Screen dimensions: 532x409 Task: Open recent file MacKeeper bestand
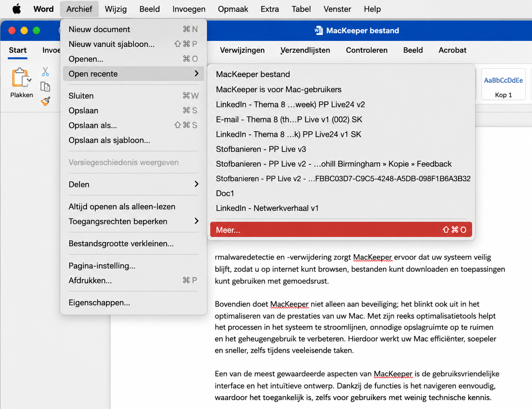[x=341, y=74]
